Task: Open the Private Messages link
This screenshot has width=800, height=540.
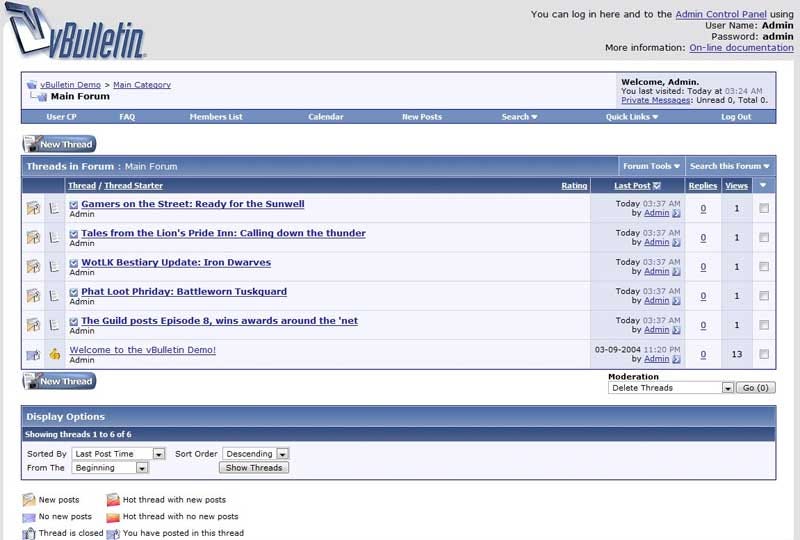Action: [656, 100]
